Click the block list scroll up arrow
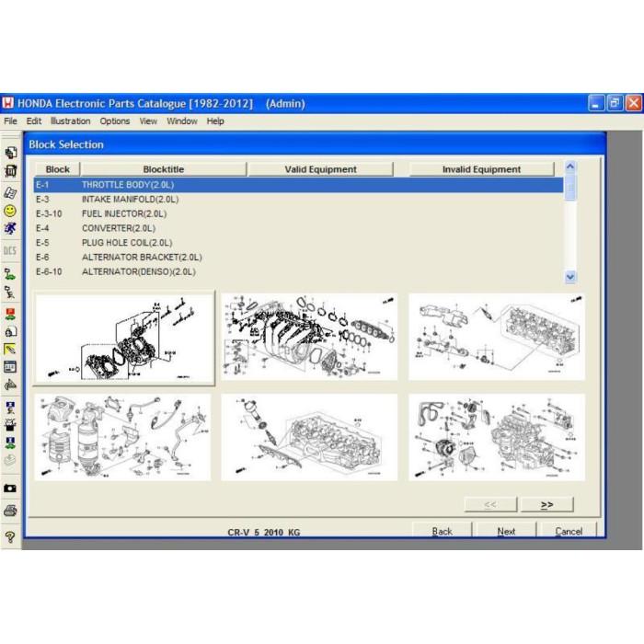Viewport: 644px width, 644px height. pos(570,167)
